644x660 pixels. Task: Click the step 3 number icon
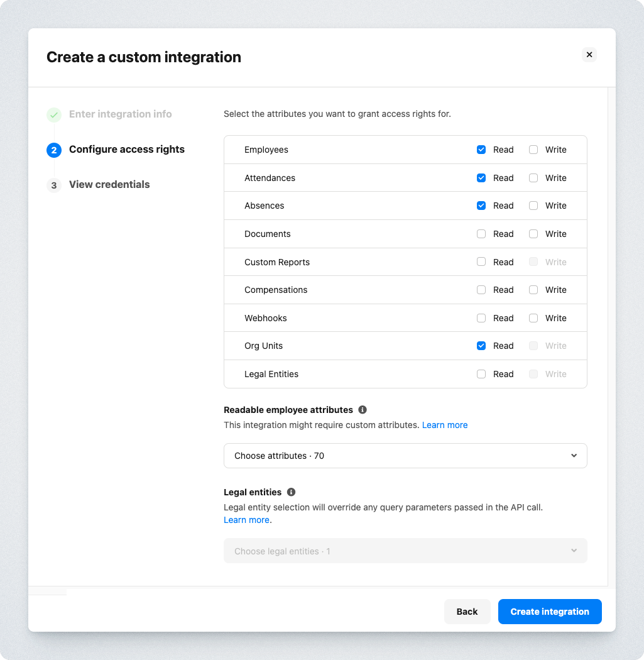54,185
